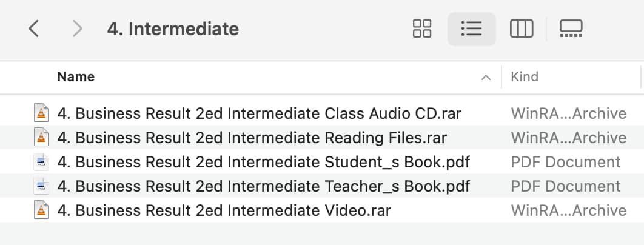Viewport: 644px width, 245px height.
Task: Switch to column view
Action: coord(522,29)
